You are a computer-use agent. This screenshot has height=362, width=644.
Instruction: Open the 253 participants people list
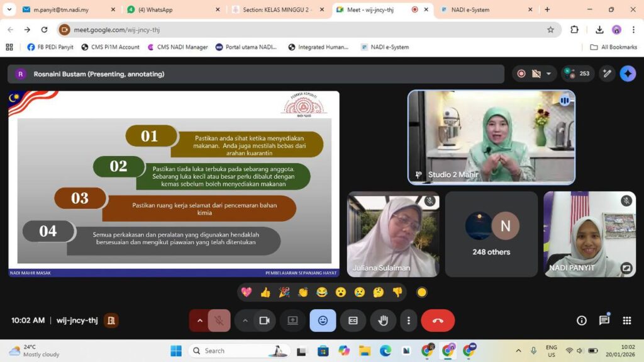pos(577,74)
